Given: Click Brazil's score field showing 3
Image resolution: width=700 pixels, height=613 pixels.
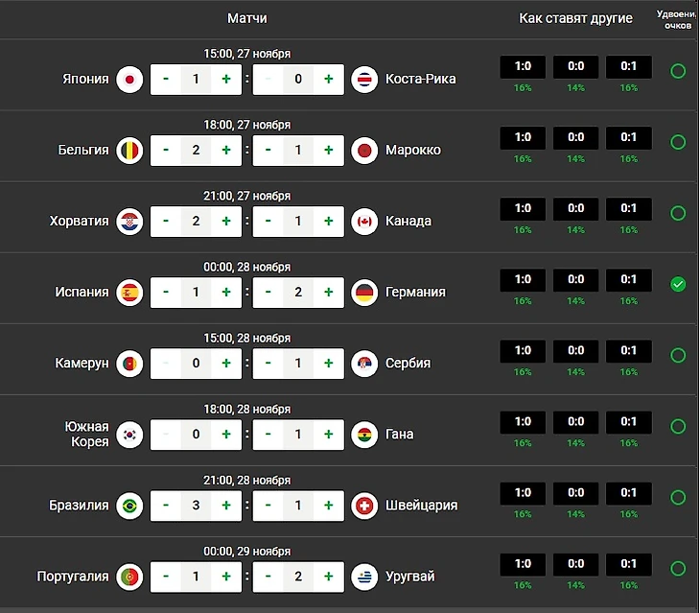Looking at the screenshot, I should click(196, 505).
